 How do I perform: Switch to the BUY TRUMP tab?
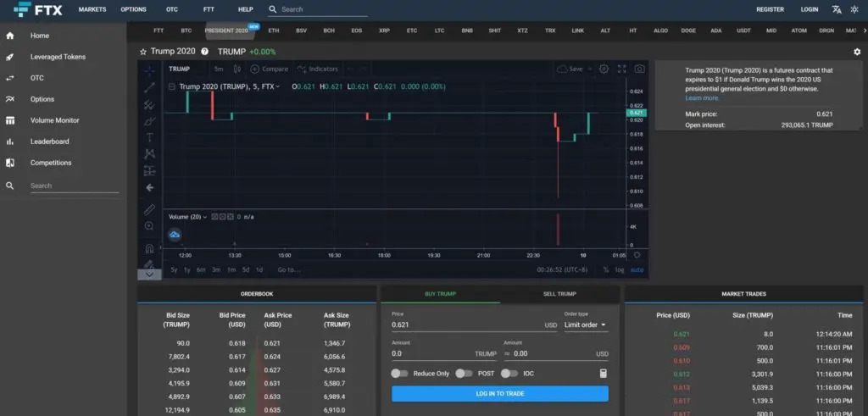(440, 294)
